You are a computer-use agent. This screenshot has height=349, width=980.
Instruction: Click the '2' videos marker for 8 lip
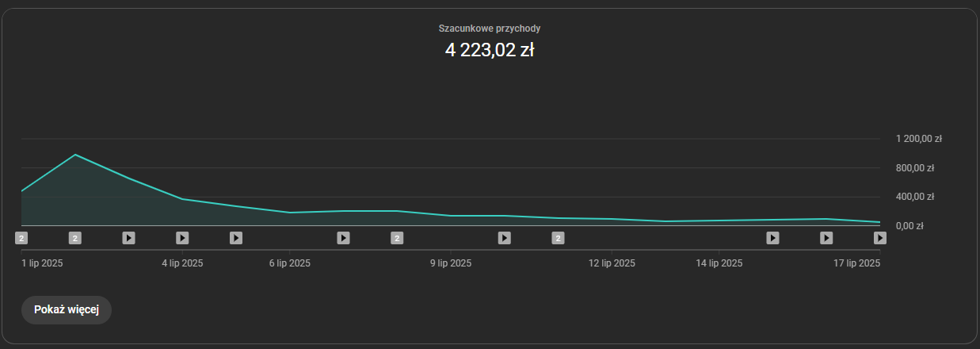pos(397,237)
